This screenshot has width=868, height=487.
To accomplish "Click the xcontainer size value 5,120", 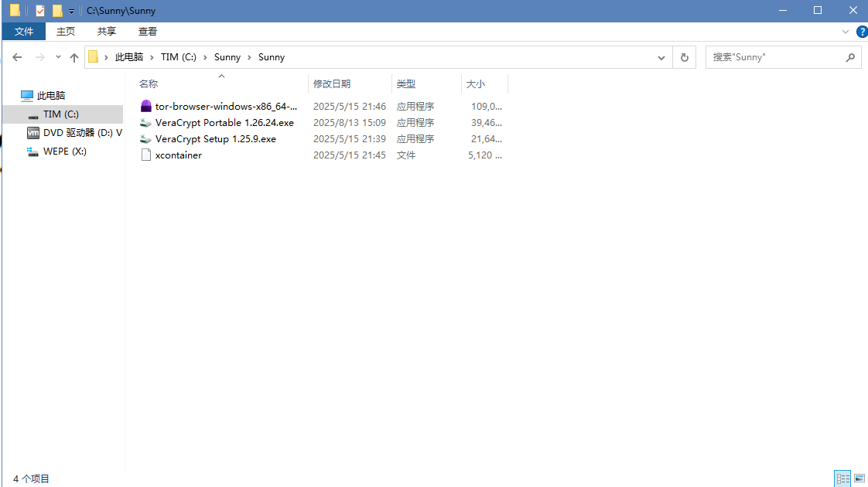I will click(485, 155).
